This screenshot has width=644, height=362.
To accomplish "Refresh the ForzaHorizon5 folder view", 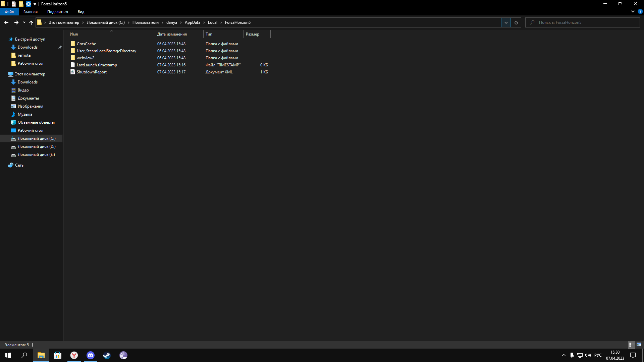I will (516, 22).
